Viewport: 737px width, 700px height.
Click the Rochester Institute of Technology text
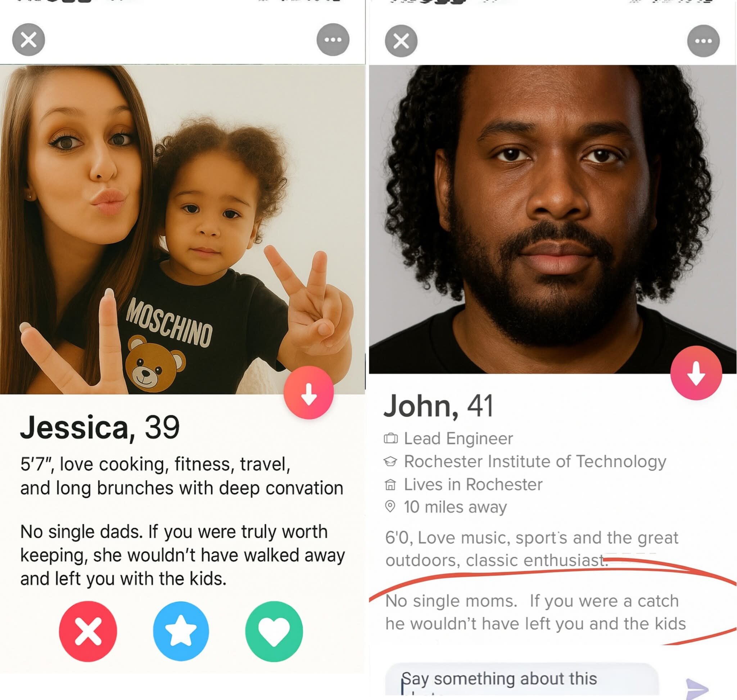(535, 461)
